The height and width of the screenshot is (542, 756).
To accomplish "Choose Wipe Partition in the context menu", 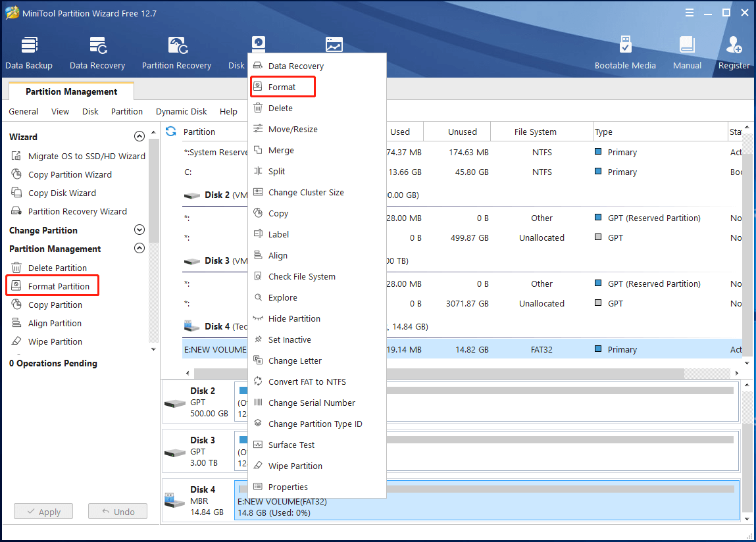I will 316,466.
